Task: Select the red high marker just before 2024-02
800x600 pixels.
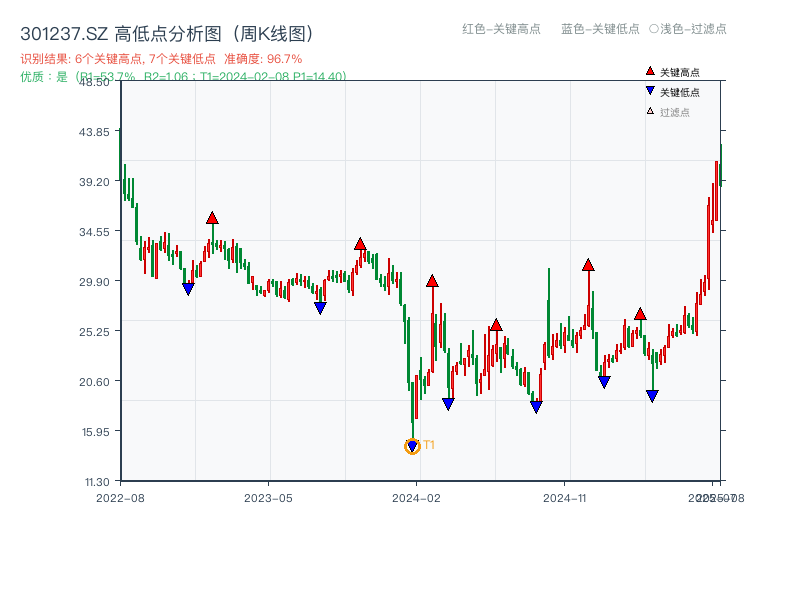Action: click(x=360, y=244)
